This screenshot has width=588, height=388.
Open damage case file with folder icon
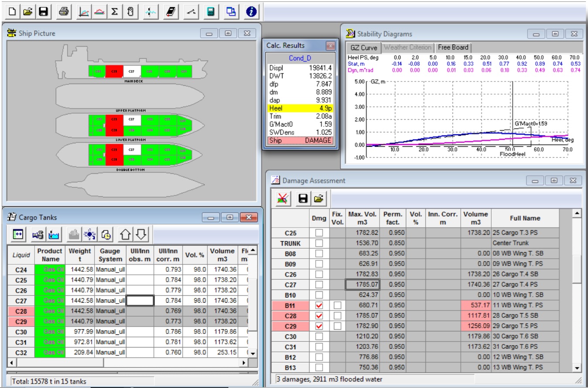point(319,199)
